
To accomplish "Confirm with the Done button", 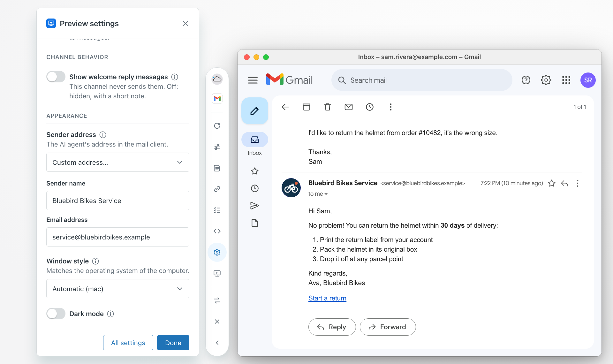I will pos(173,343).
